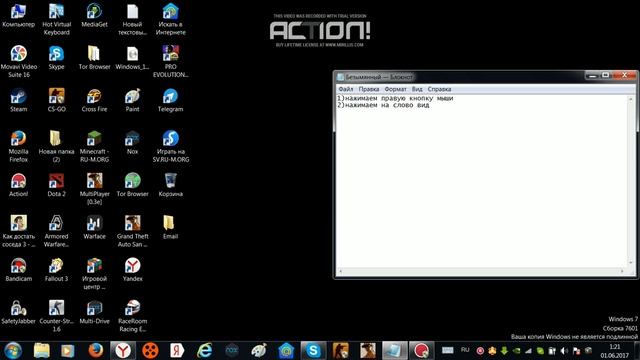This screenshot has height=360, width=640.
Task: Select the MediaGet desktop icon
Action: 94,16
